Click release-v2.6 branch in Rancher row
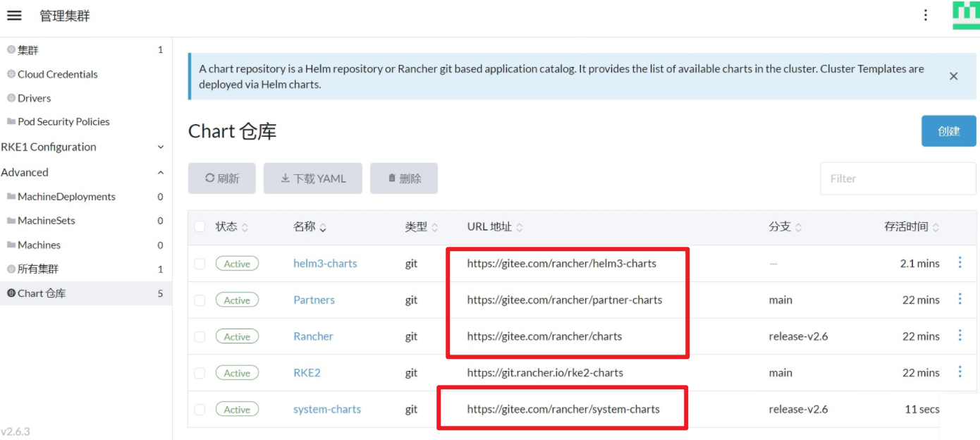Image resolution: width=980 pixels, height=440 pixels. coord(798,336)
